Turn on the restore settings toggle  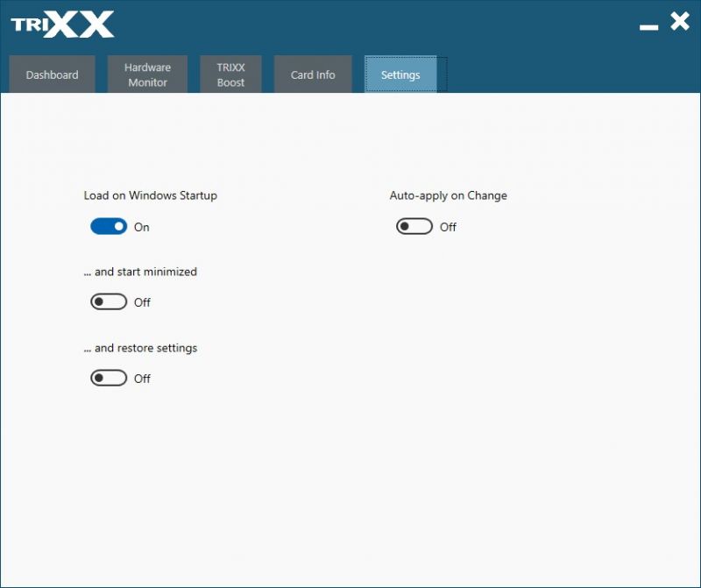click(109, 378)
